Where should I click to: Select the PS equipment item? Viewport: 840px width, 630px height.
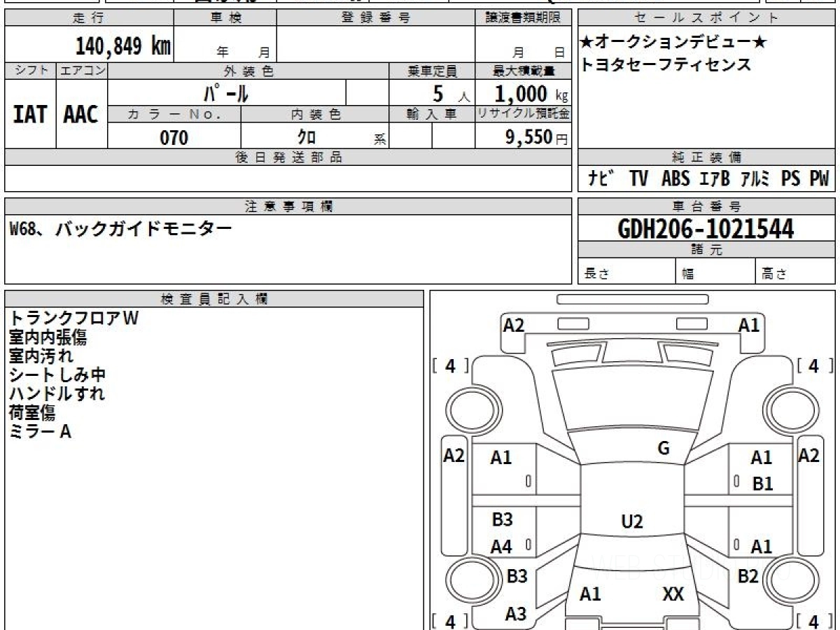[791, 178]
